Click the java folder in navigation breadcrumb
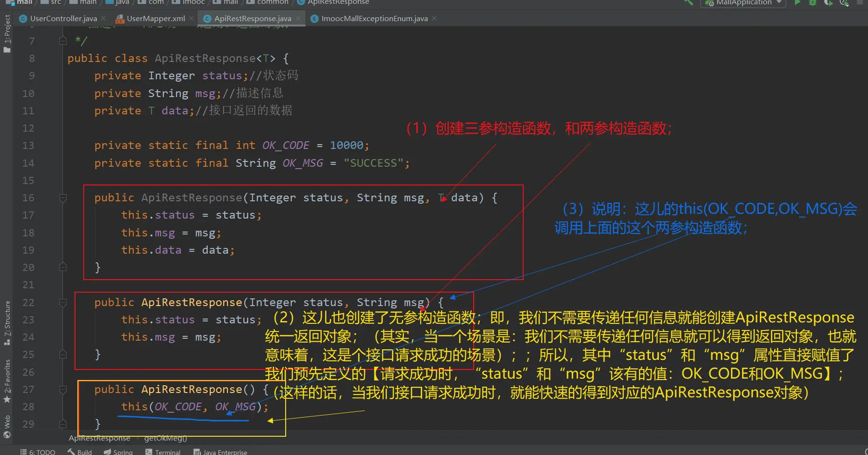This screenshot has height=455, width=868. point(117,2)
